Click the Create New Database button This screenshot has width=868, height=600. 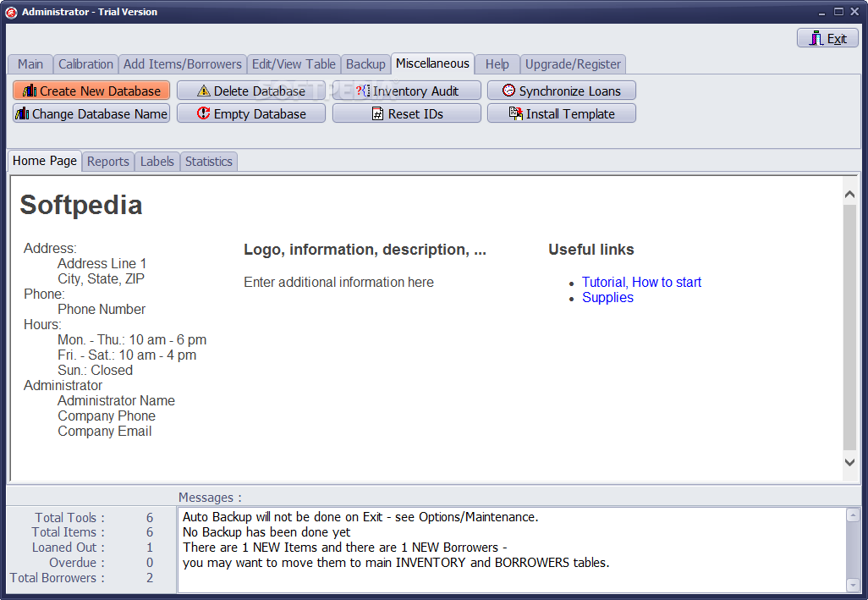tap(91, 91)
